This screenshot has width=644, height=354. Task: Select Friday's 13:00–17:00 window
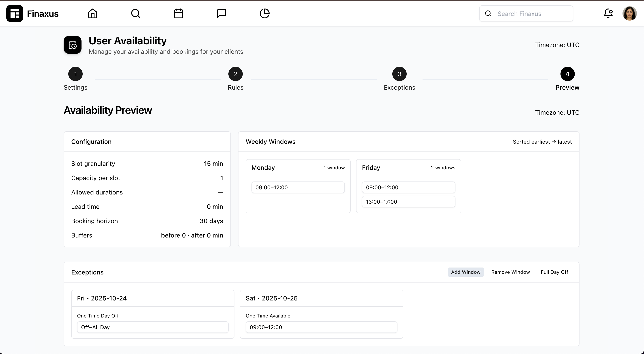pyautogui.click(x=408, y=202)
